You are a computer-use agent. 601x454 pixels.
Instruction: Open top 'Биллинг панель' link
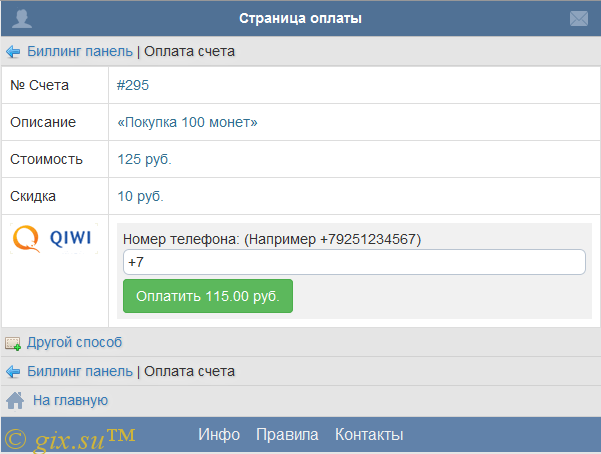(x=80, y=51)
